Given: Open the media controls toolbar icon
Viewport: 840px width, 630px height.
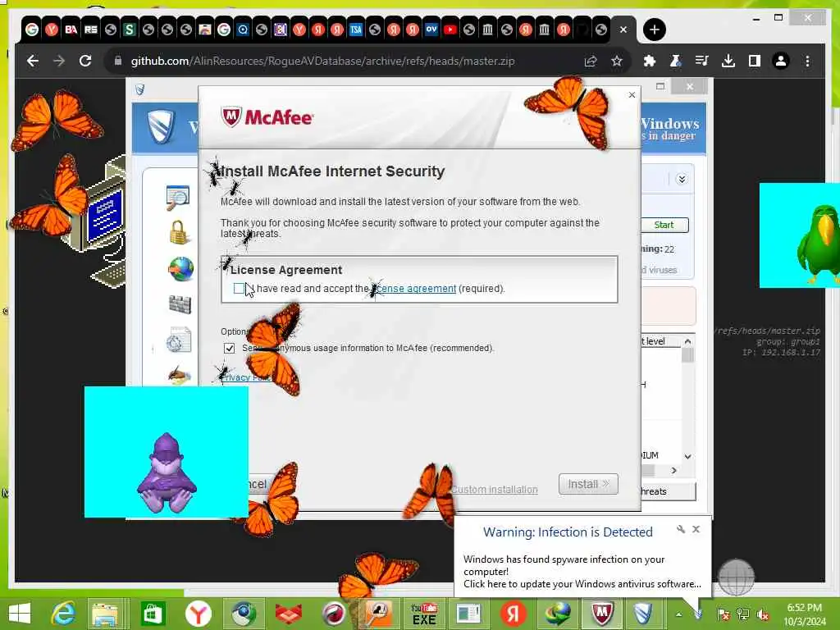Looking at the screenshot, I should 702,61.
